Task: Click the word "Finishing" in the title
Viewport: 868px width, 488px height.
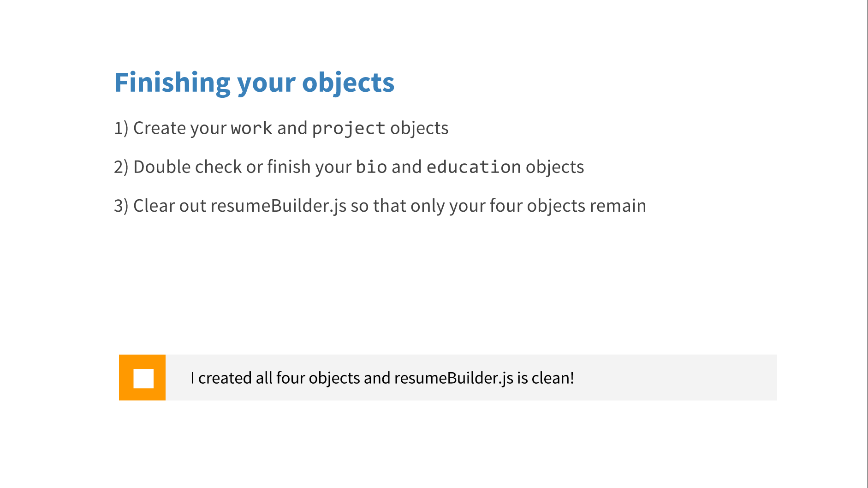Action: 172,83
